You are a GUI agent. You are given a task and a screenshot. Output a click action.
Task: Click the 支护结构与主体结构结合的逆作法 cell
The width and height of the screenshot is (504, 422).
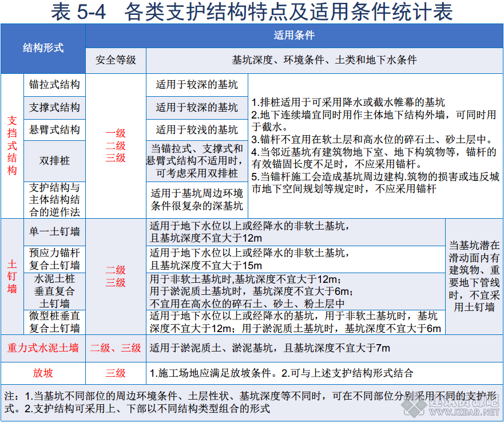[55, 200]
